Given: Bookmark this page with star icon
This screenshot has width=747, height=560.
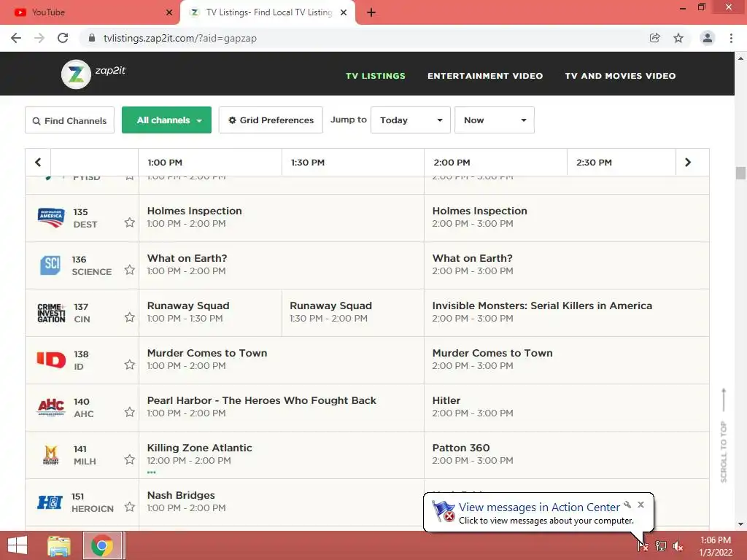Looking at the screenshot, I should tap(678, 38).
